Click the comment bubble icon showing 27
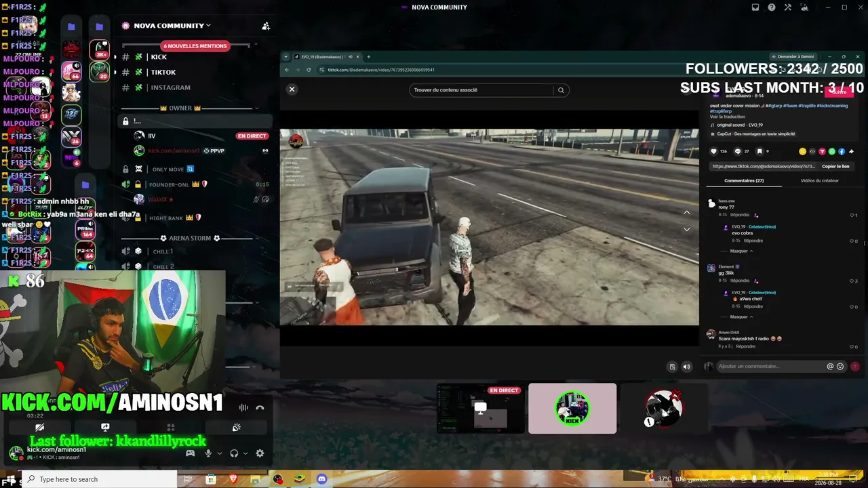868x488 pixels. [737, 152]
